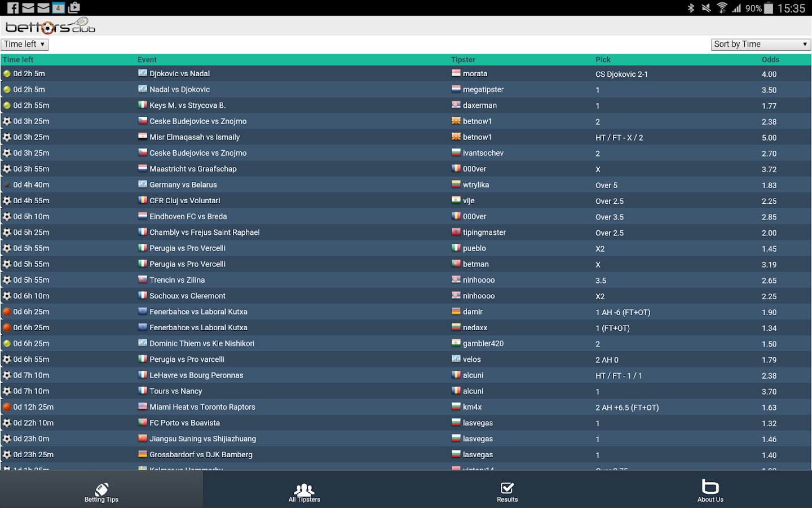Open tipster km4x's profile
The width and height of the screenshot is (812, 508).
473,407
